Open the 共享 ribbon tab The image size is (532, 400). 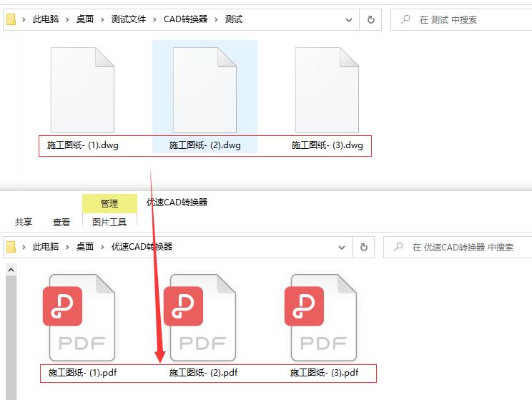click(x=24, y=222)
